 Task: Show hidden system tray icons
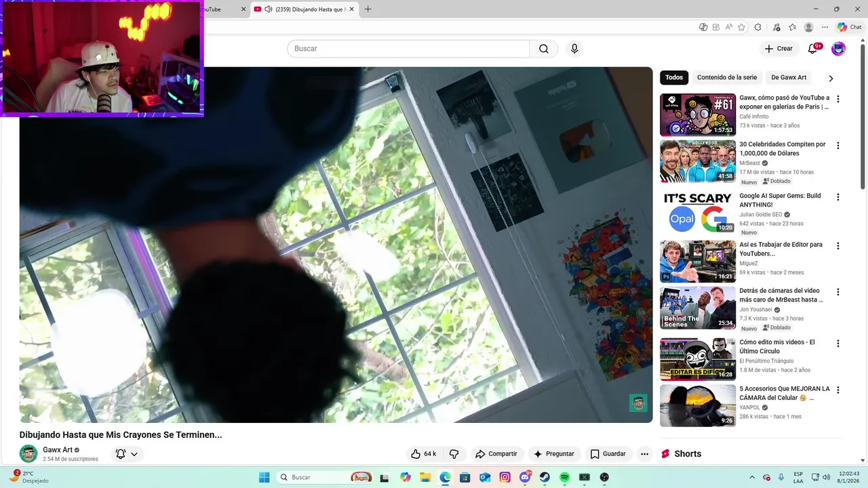click(x=751, y=477)
